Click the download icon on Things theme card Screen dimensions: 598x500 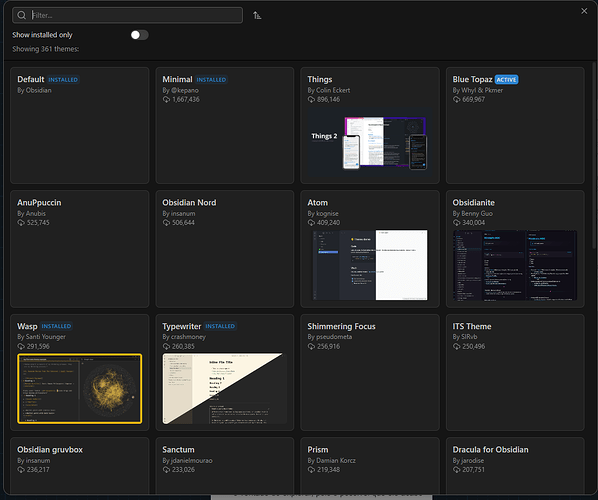tap(311, 100)
